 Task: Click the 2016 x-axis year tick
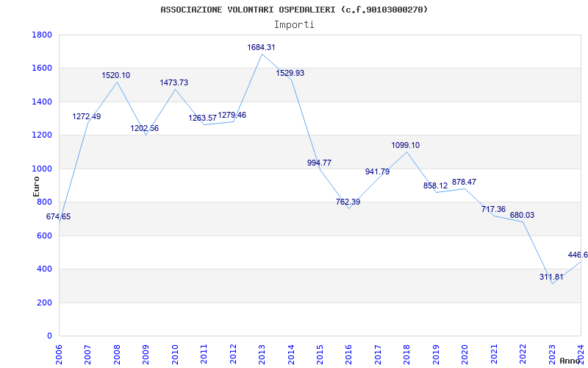(349, 355)
